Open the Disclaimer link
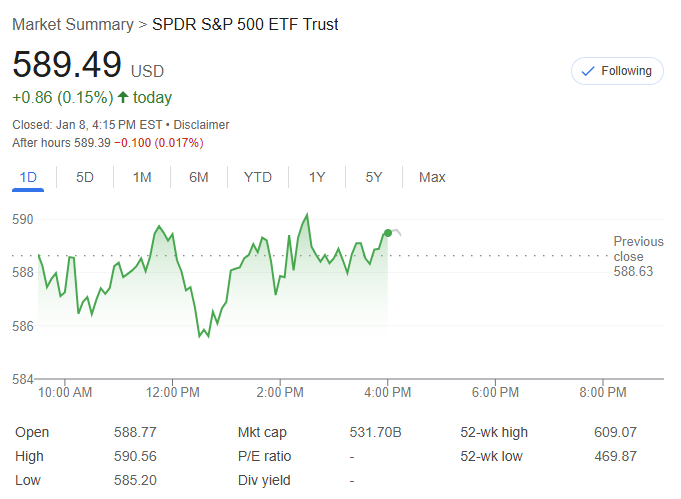Screen dimensions: 681x499 tap(201, 125)
